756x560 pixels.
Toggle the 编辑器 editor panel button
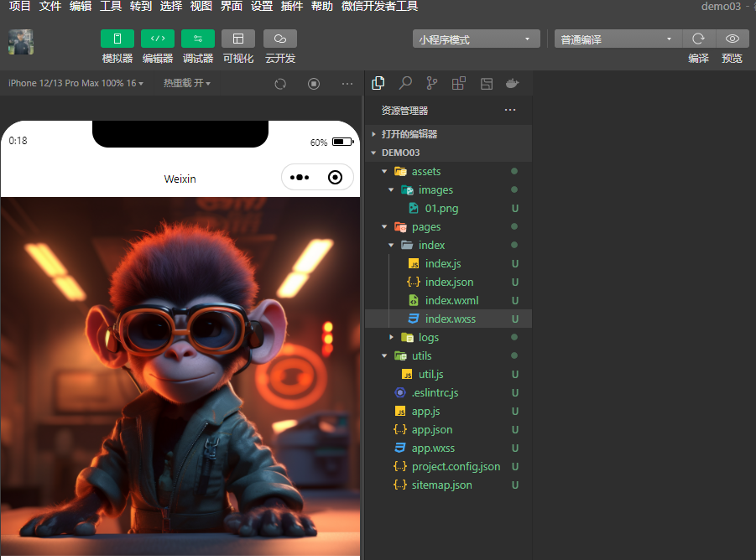[158, 39]
